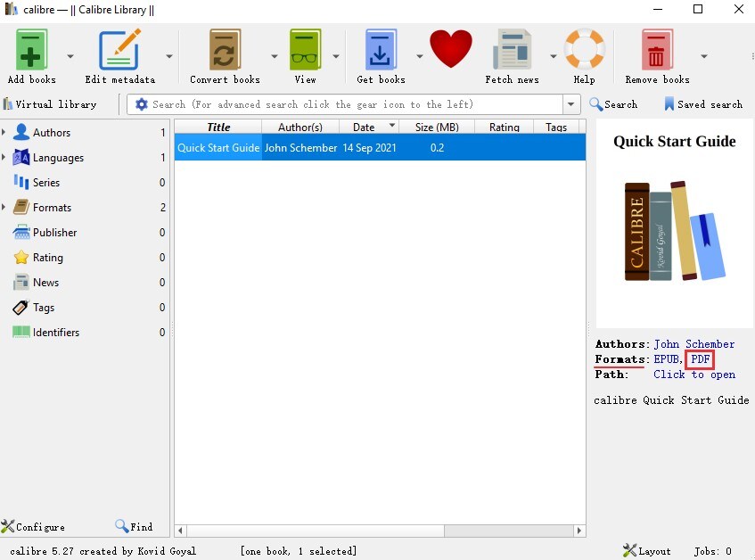The image size is (755, 560).
Task: Click the Virtual library button
Action: click(x=50, y=104)
